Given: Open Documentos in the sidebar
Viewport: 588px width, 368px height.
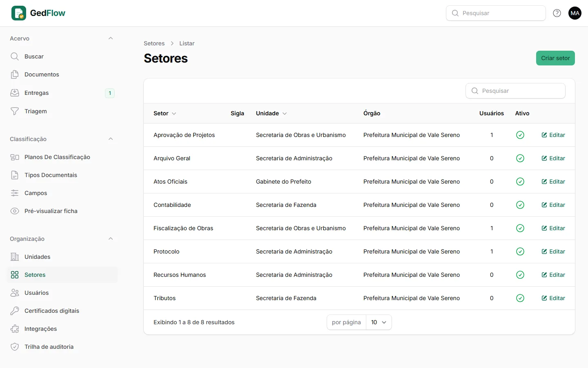Looking at the screenshot, I should point(62,74).
